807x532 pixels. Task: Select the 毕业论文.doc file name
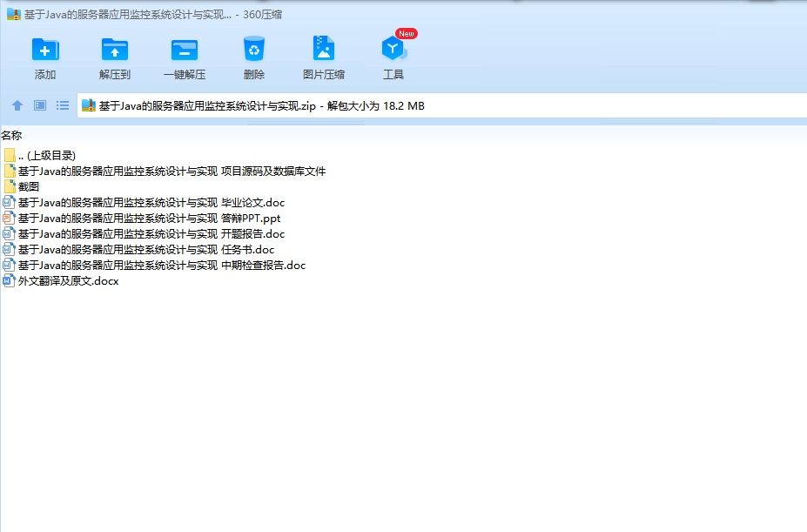[x=151, y=202]
